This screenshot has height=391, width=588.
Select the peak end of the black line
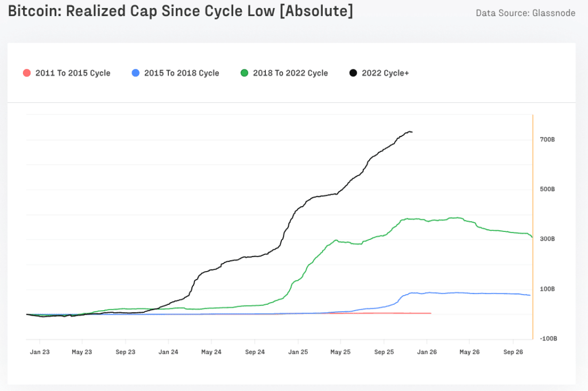coord(411,132)
